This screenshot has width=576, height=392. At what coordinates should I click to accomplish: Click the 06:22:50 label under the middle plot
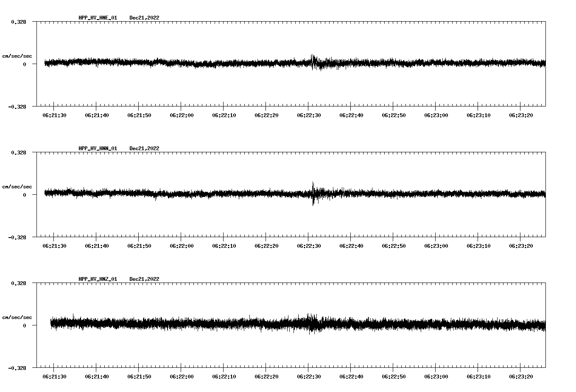pos(394,245)
